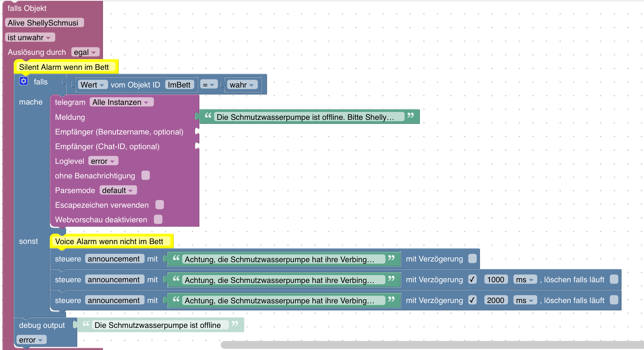This screenshot has height=350, width=644.
Task: Click the 'mache' do branch label
Action: pos(31,102)
